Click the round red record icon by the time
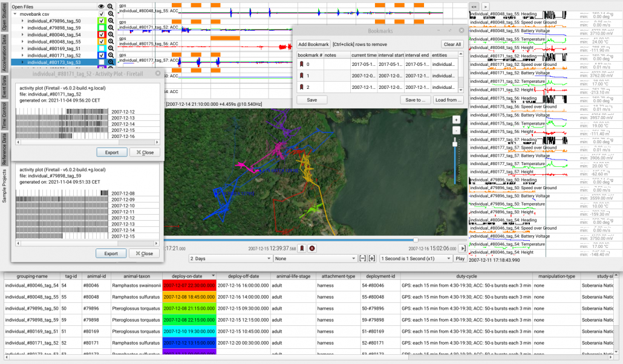This screenshot has height=364, width=623. pos(312,249)
